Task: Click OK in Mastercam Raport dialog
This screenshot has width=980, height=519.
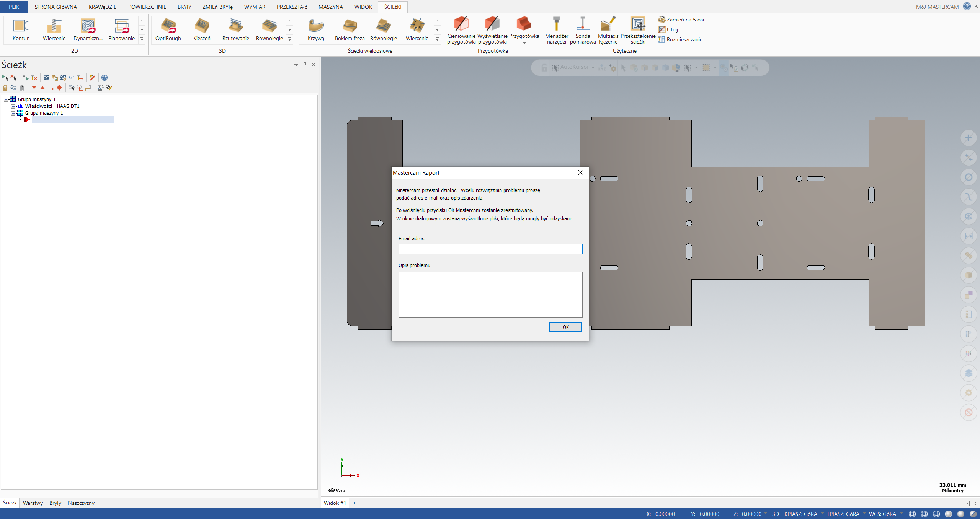Action: [x=565, y=327]
